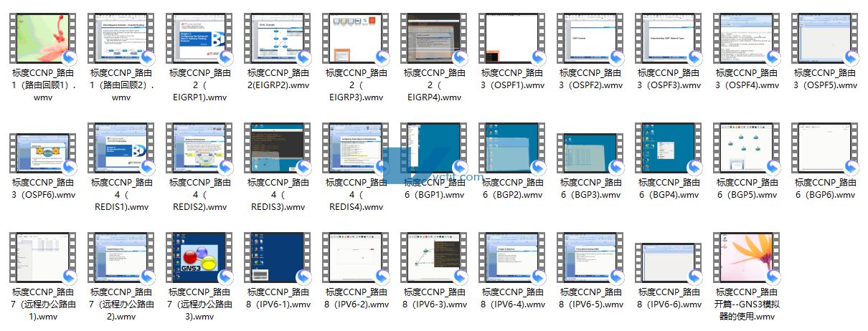The height and width of the screenshot is (331, 868).
Task: Select the 路由3（OSPF4).wmv video icon
Action: pyautogui.click(x=747, y=38)
